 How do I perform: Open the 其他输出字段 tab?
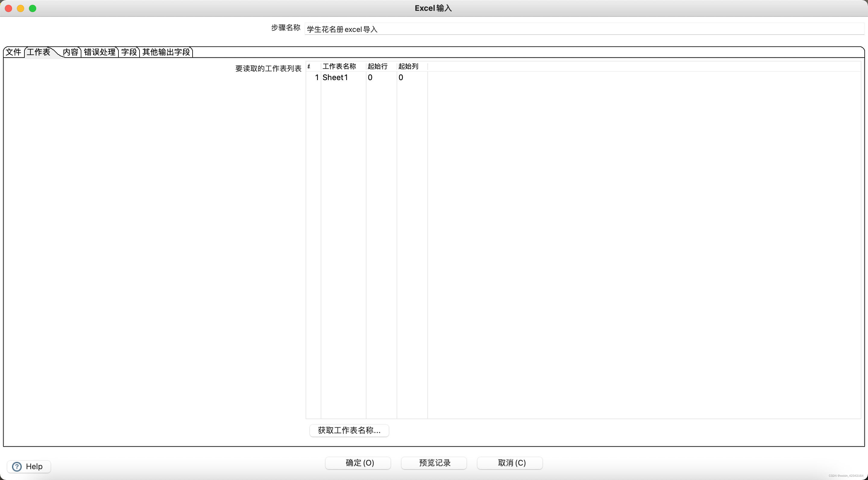pos(166,52)
